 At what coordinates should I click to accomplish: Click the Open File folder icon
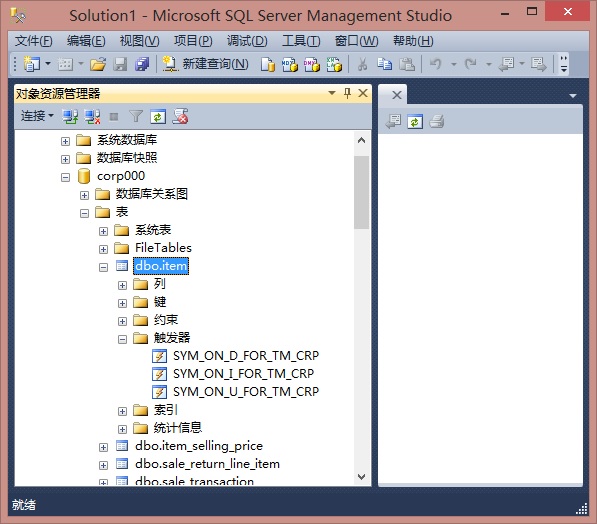(x=98, y=64)
